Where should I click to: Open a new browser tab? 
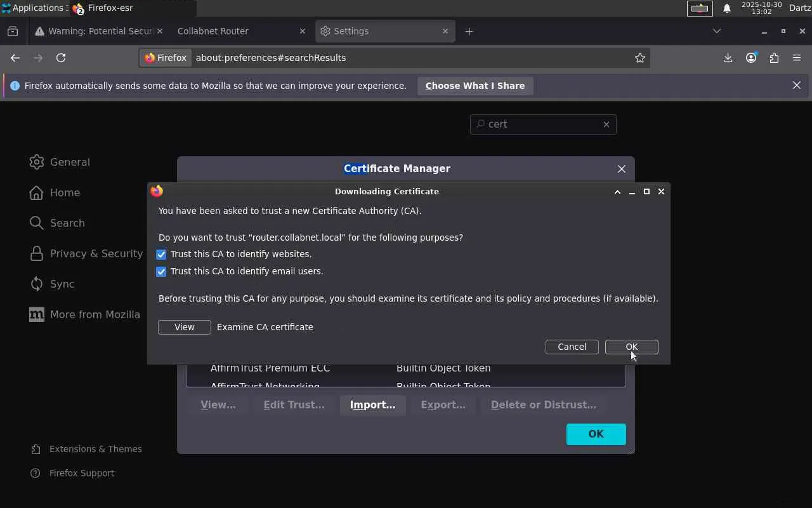coord(469,31)
